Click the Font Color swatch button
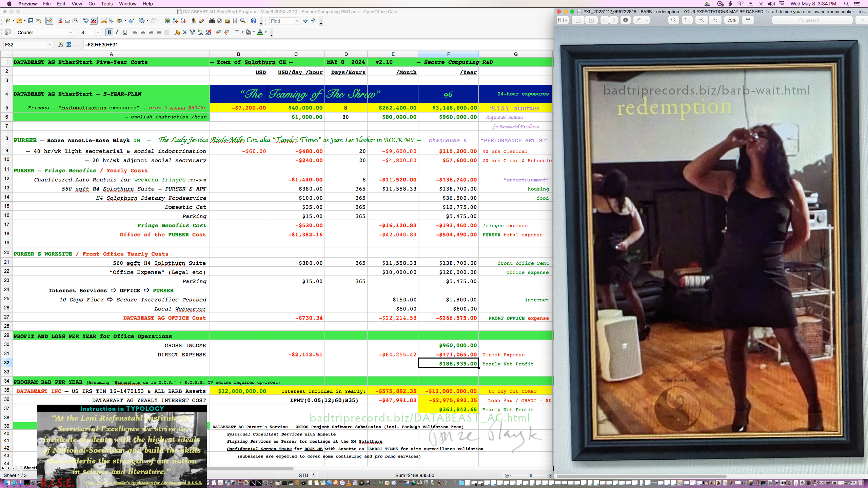The image size is (868, 488). click(x=260, y=33)
